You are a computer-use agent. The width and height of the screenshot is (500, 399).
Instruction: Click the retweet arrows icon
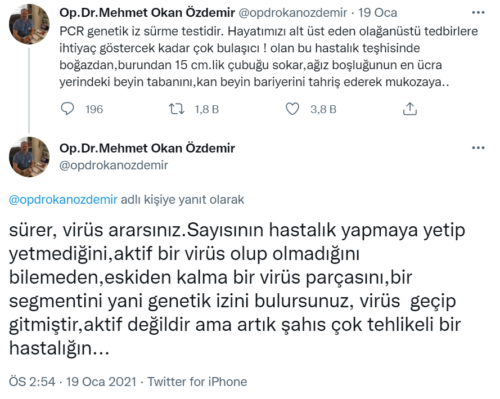pos(176,109)
